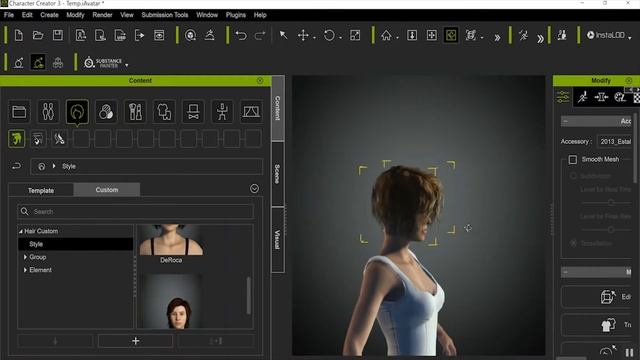Screen dimensions: 640x360
Task: Select the DeRoca hair thumbnail
Action: [171, 240]
